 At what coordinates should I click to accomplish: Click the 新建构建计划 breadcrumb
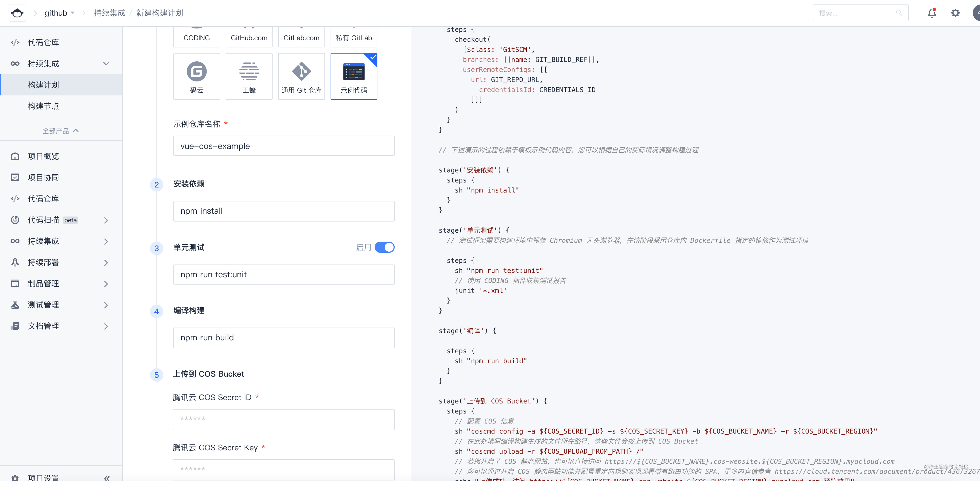[159, 13]
